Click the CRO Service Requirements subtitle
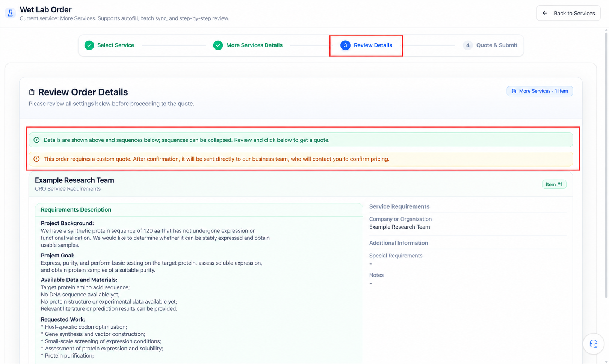609x364 pixels. point(68,189)
